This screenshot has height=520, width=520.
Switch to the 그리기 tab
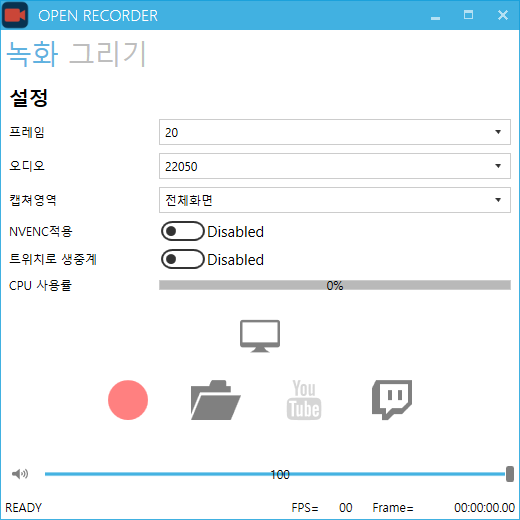click(107, 54)
